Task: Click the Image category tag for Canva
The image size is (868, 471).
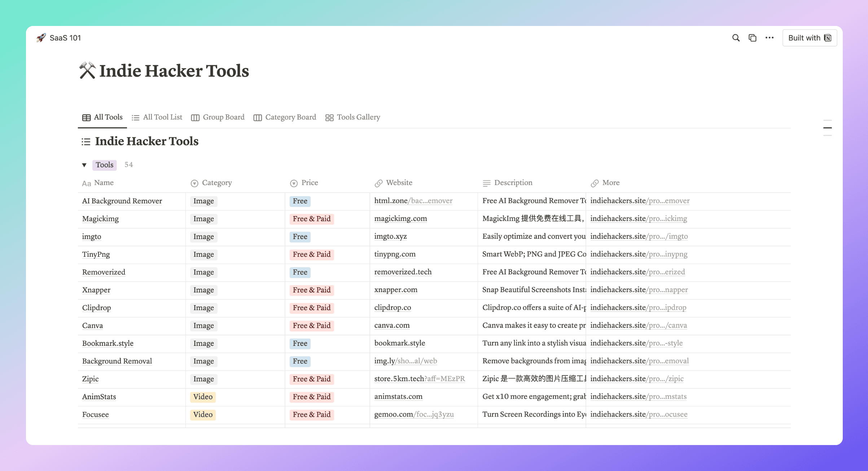Action: [203, 326]
